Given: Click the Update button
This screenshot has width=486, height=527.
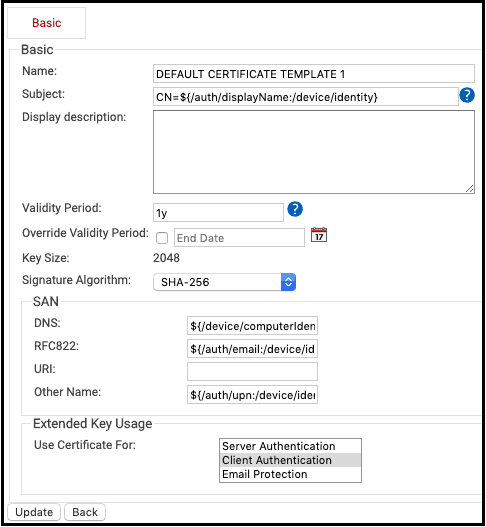Looking at the screenshot, I should point(34,512).
